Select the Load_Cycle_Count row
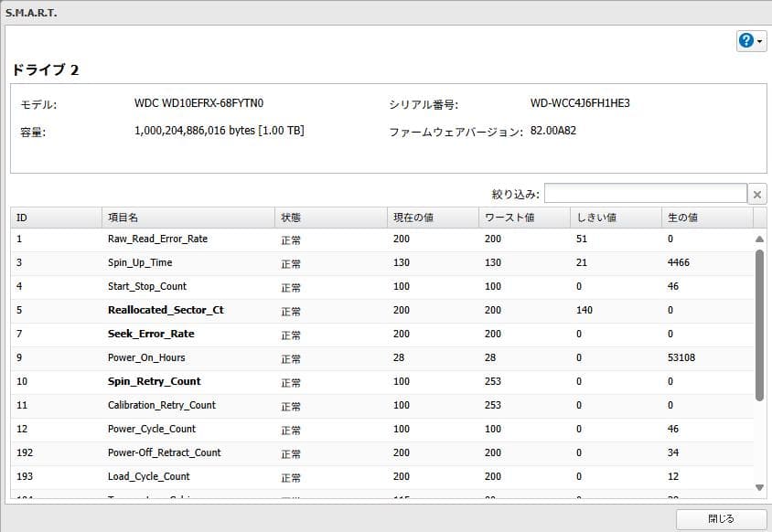The height and width of the screenshot is (532, 772). click(x=149, y=477)
